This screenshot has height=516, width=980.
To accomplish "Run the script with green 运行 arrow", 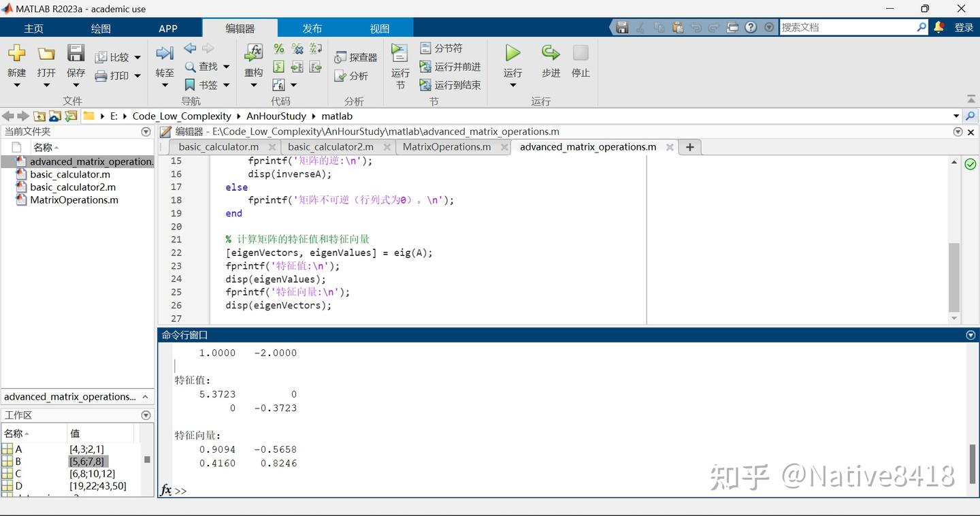I will pos(512,53).
